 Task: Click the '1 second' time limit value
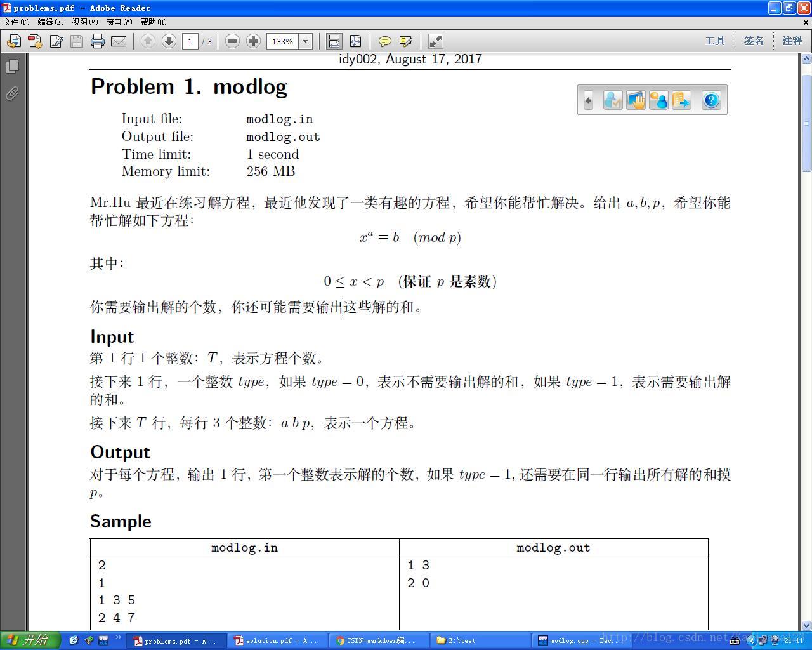tap(273, 154)
